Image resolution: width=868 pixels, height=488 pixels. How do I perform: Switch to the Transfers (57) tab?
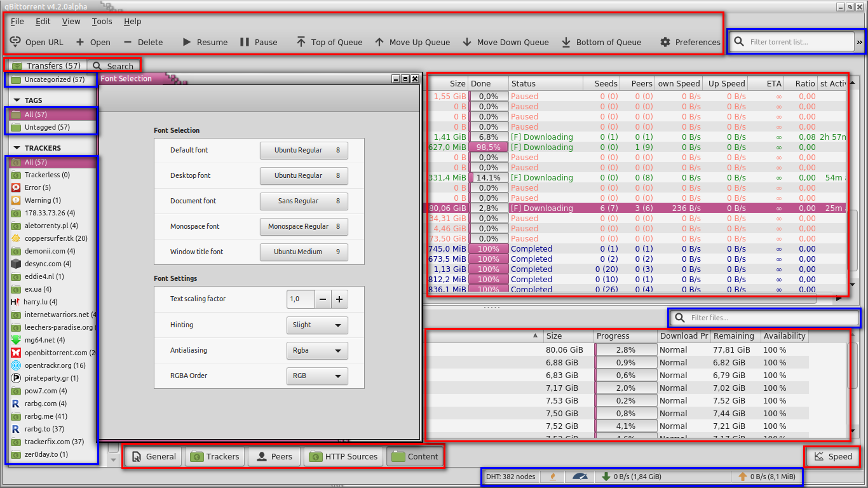coord(46,65)
